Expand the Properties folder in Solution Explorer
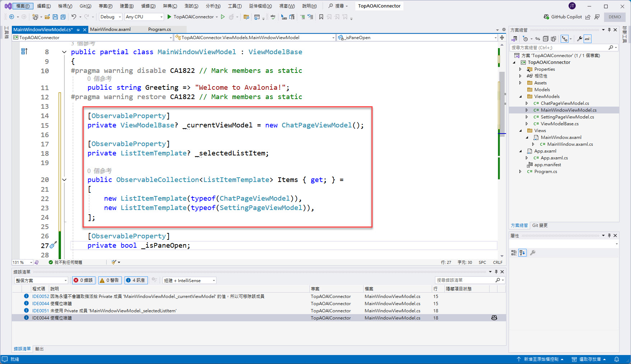 tap(520, 69)
